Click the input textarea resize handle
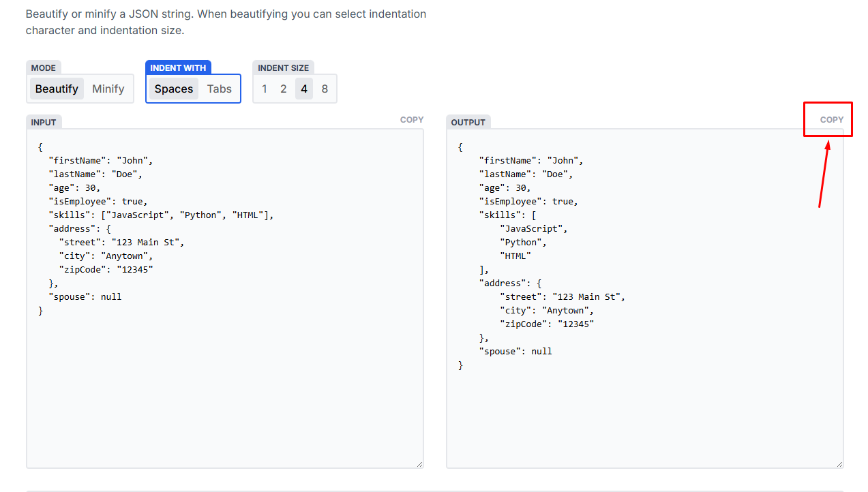 tap(419, 463)
